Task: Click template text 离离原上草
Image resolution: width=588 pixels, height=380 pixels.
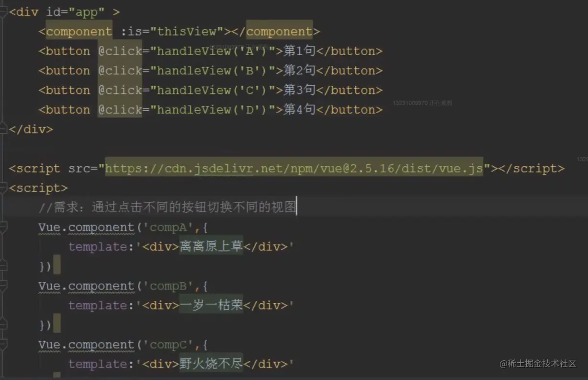Action: click(x=211, y=247)
